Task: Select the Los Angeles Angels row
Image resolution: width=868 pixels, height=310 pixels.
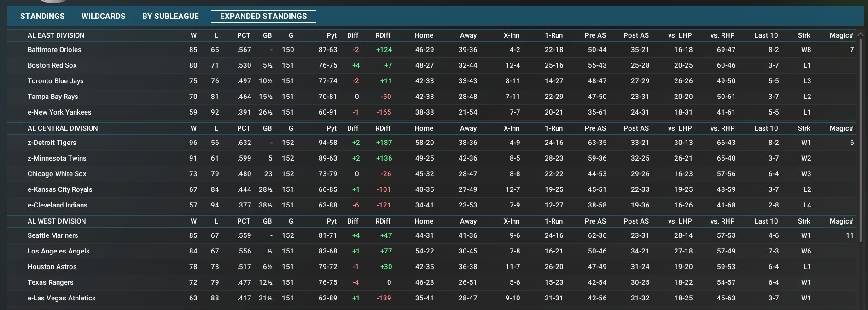Action: [x=58, y=251]
